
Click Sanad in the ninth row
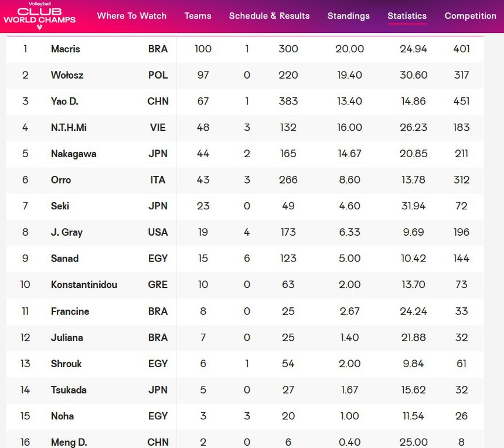tap(64, 259)
